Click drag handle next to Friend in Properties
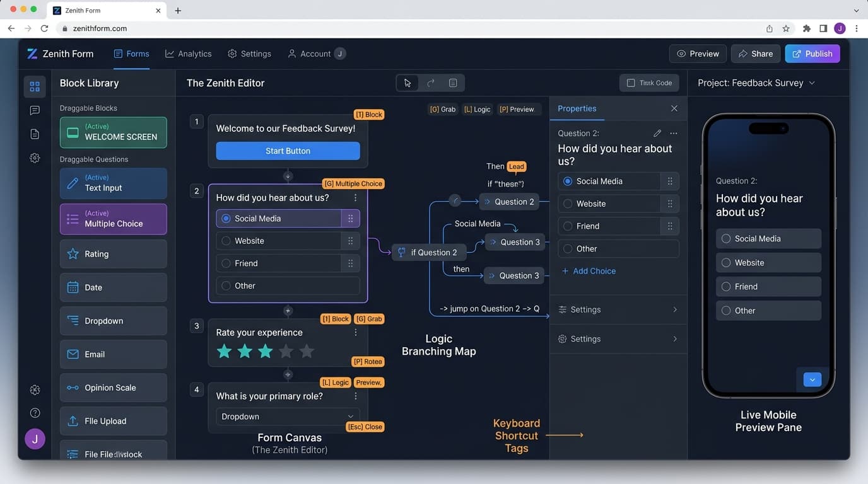Viewport: 868px width, 484px height. click(670, 226)
